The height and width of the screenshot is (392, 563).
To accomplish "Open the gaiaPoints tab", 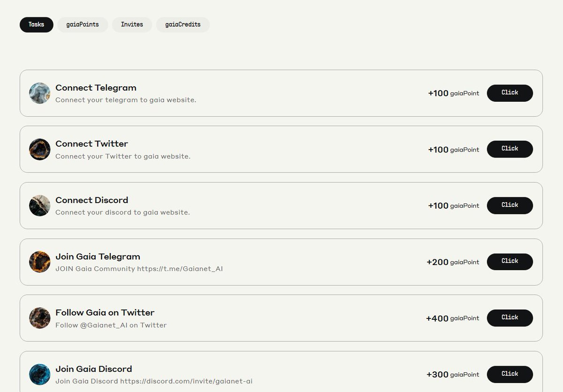I will click(x=83, y=25).
